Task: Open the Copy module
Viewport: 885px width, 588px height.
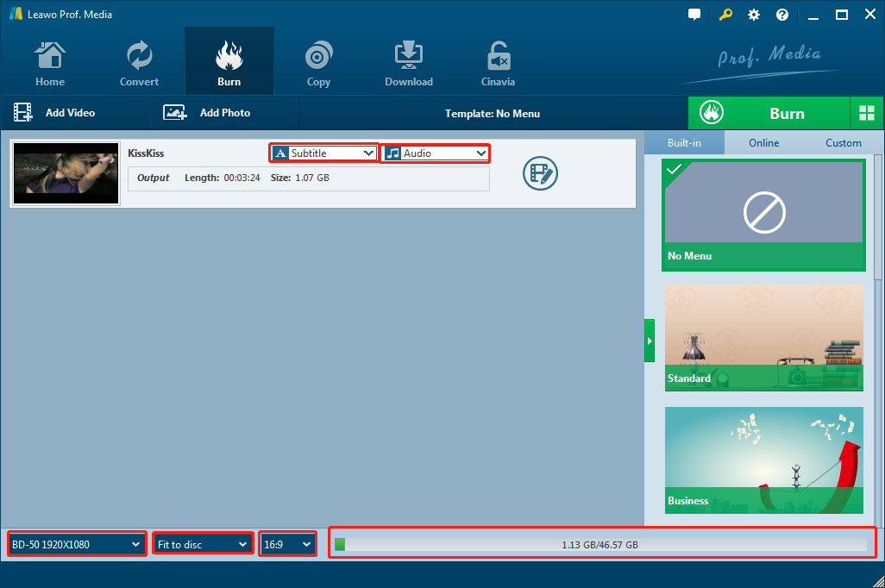Action: click(x=318, y=64)
